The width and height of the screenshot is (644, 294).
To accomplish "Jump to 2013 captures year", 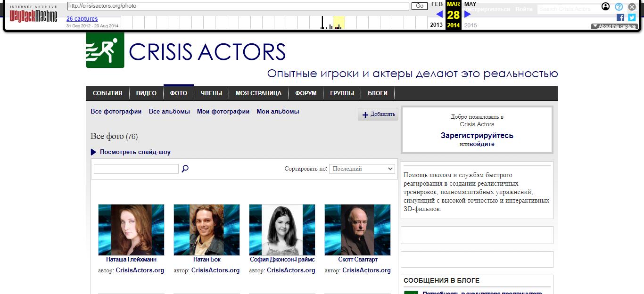I will click(x=437, y=25).
